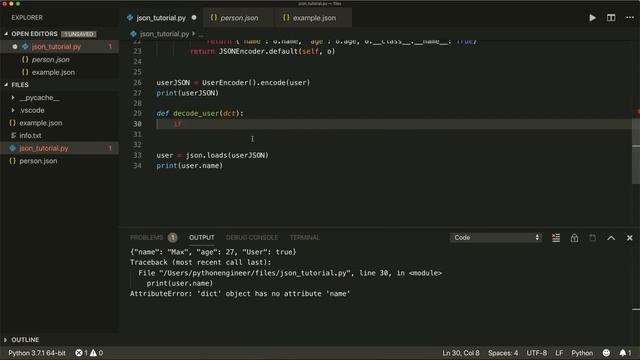The width and height of the screenshot is (640, 360).
Task: Select language mode Python in status bar
Action: 582,353
